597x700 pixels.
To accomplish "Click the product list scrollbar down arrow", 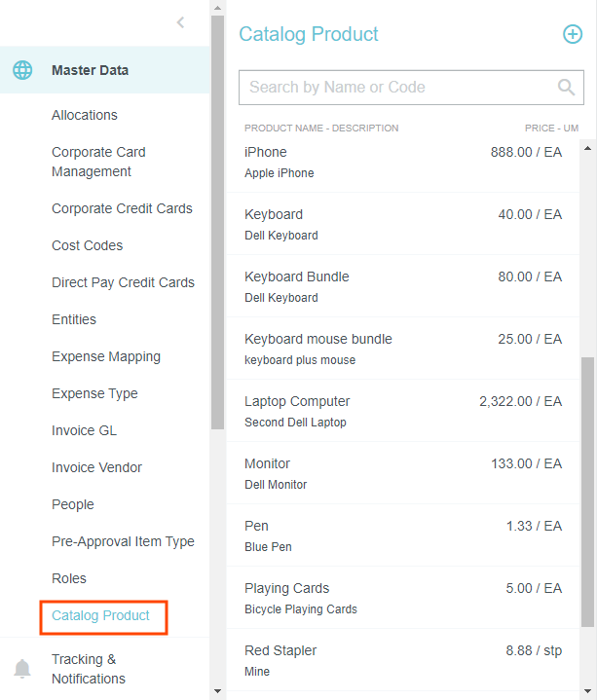I will 587,690.
